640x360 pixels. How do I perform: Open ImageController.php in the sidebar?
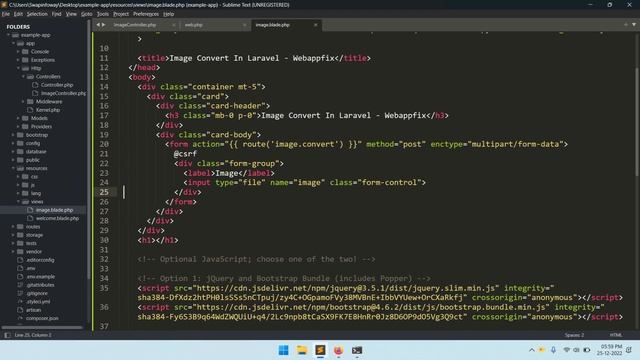point(63,93)
